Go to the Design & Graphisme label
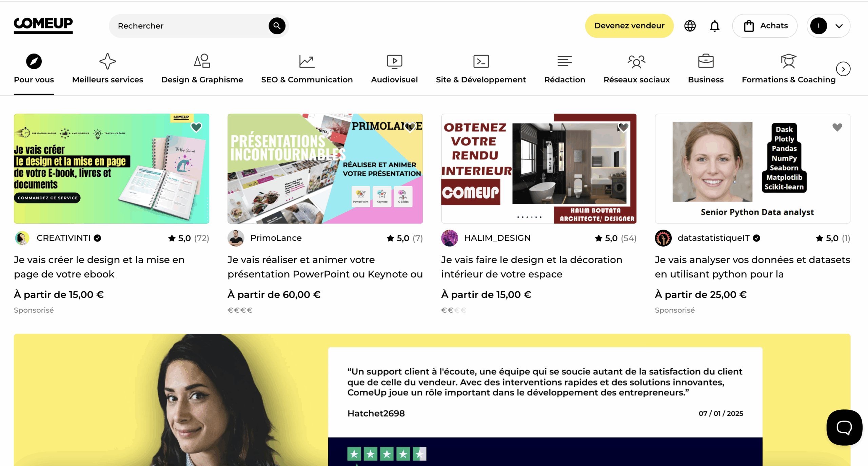The width and height of the screenshot is (868, 466). [202, 80]
